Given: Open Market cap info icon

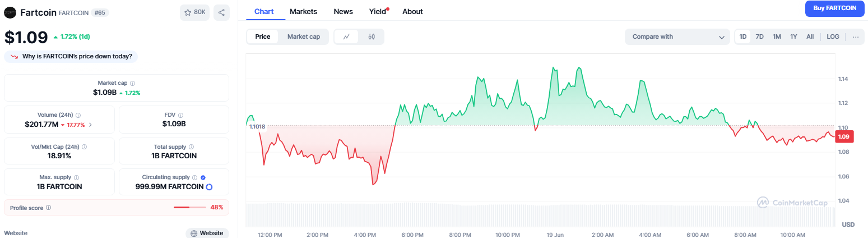Looking at the screenshot, I should (132, 83).
